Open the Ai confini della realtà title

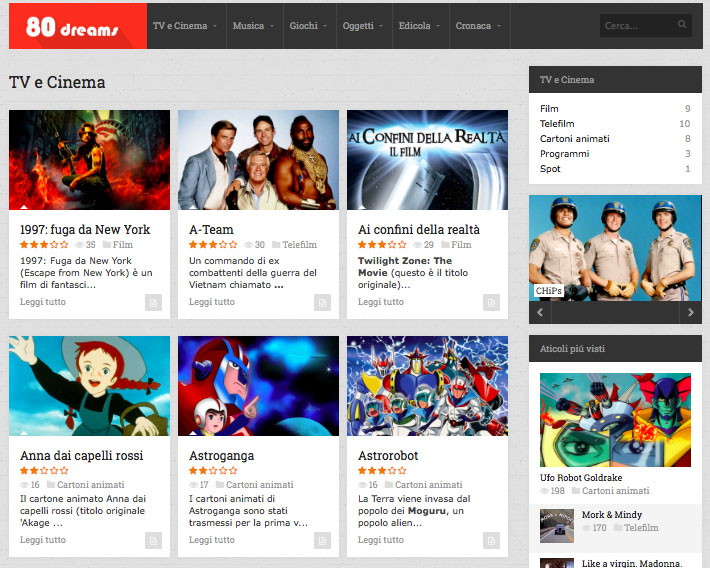419,230
